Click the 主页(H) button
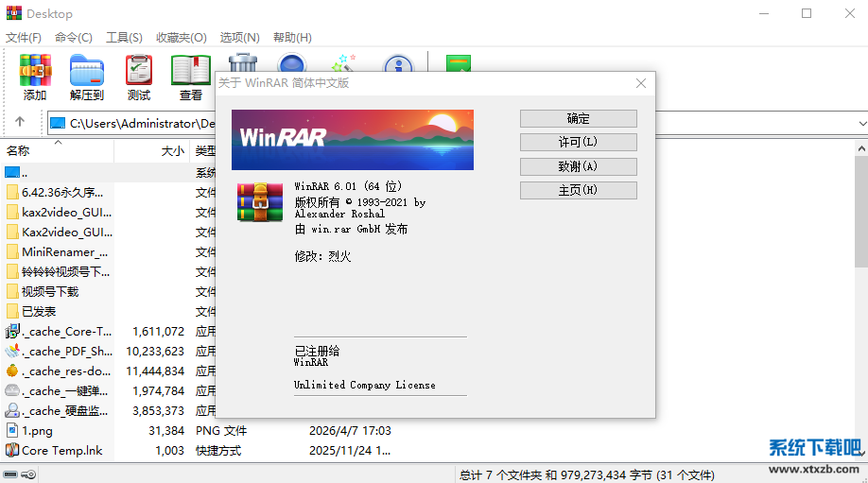The height and width of the screenshot is (483, 868). (x=578, y=190)
